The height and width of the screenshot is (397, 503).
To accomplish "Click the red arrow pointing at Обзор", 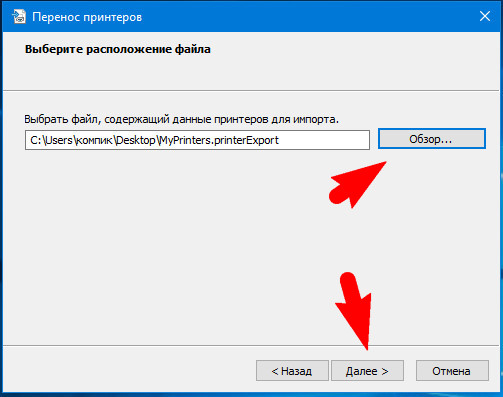I will [x=356, y=185].
